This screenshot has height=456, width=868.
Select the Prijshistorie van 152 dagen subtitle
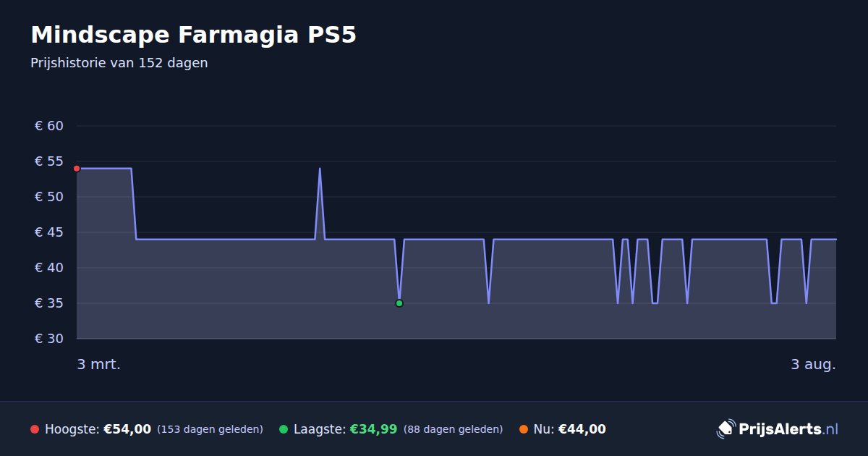coord(119,63)
